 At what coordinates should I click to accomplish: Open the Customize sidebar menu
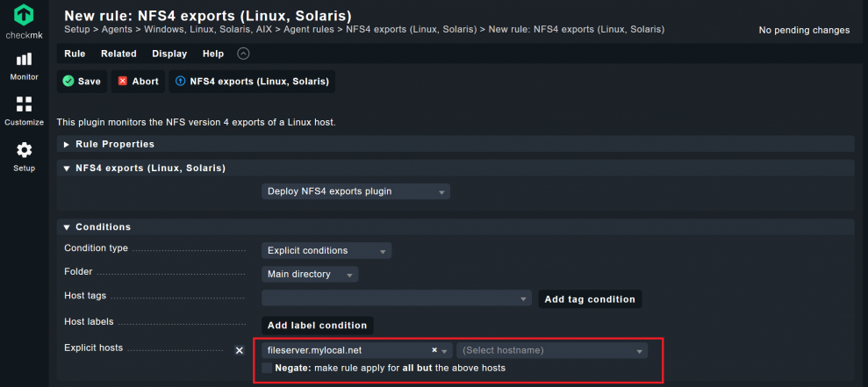[x=24, y=111]
